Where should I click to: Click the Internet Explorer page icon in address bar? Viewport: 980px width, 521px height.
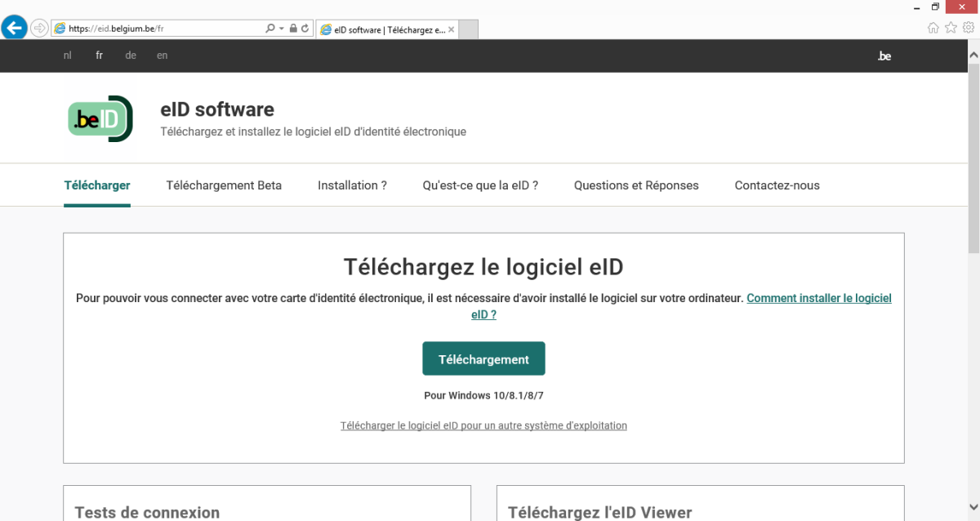[60, 29]
